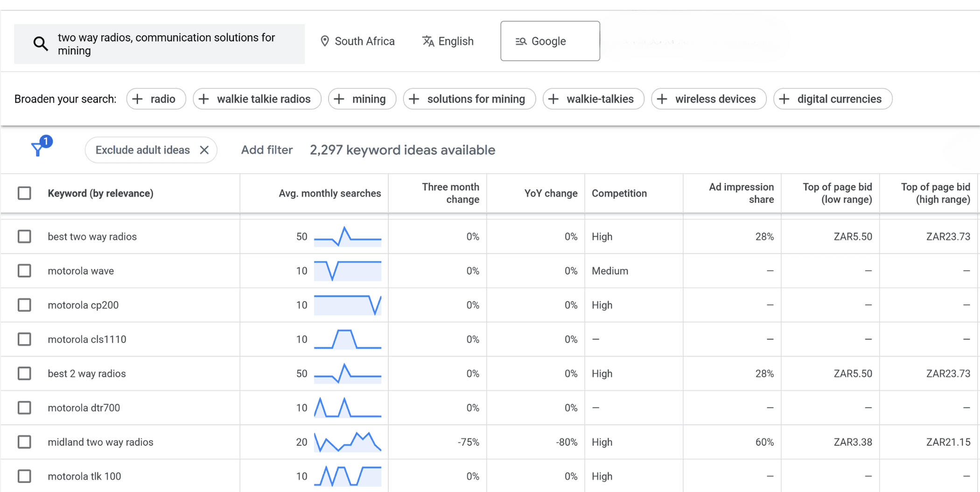Check the "best two way radios" row
980x492 pixels.
coord(24,237)
